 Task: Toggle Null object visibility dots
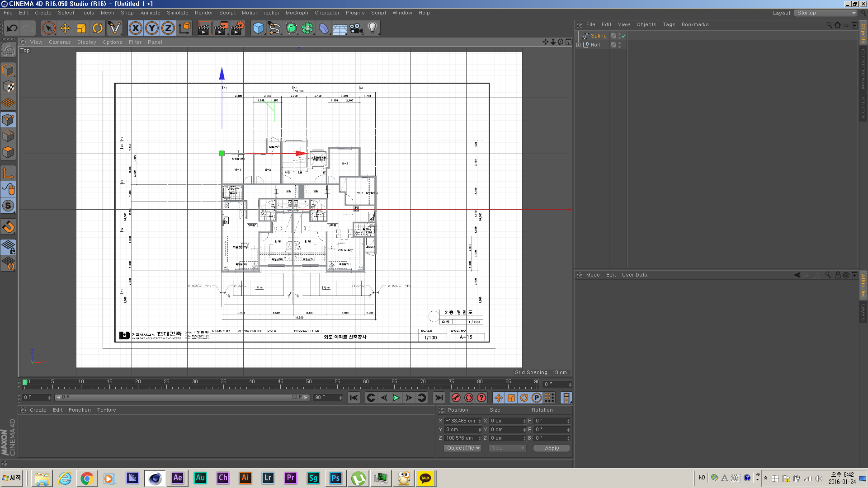pos(619,45)
